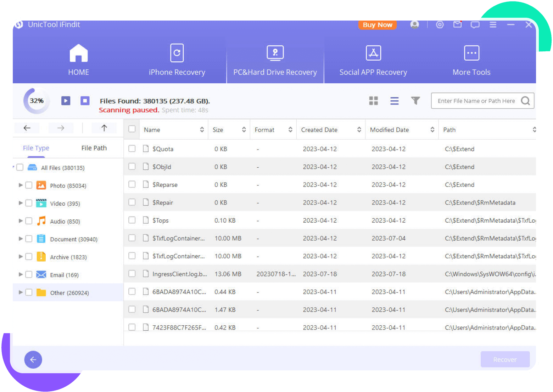Select the IngressClient.log.b... file row

[330, 274]
